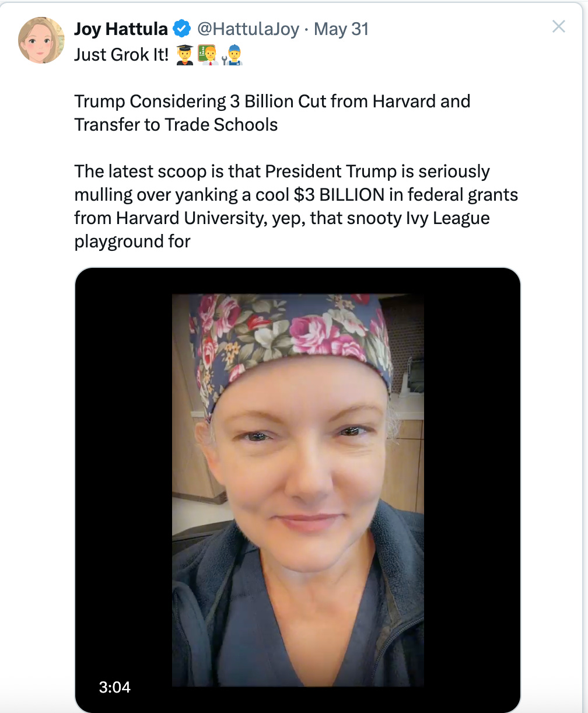Open Joy Hattula's profile avatar

pos(41,40)
